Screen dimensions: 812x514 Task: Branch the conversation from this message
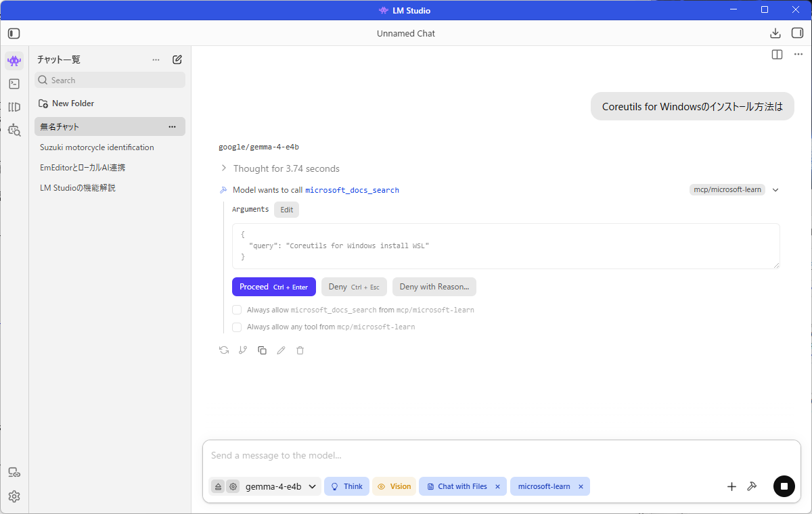[x=243, y=350]
